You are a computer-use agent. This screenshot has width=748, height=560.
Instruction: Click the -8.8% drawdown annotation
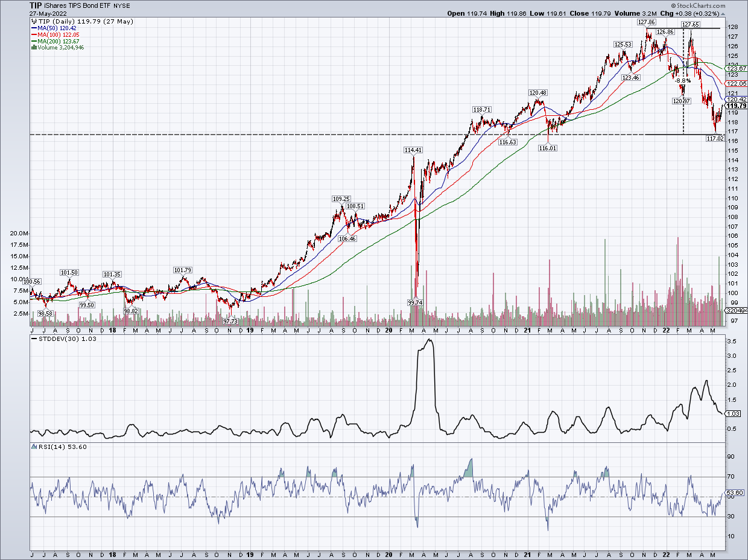pos(683,80)
